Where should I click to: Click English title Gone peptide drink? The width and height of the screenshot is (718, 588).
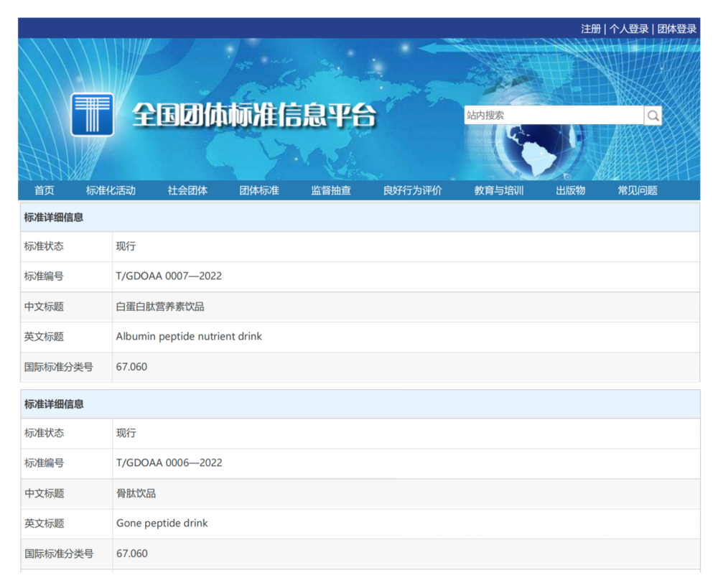pos(162,523)
